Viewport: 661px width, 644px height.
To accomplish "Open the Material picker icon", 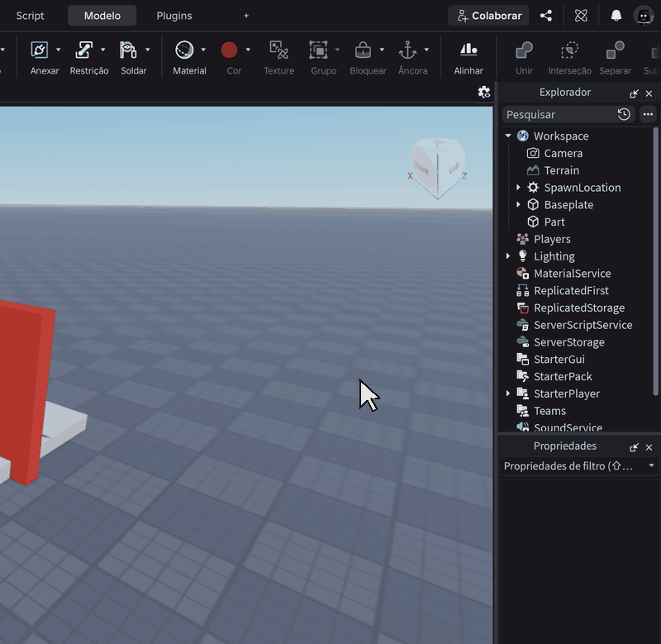I will click(184, 50).
